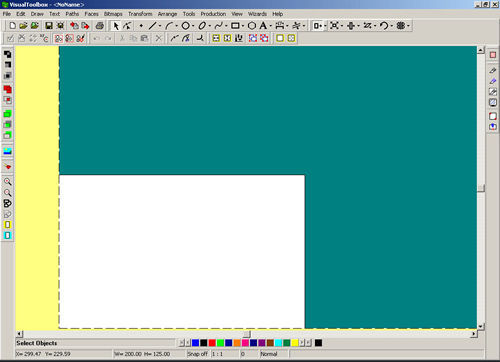The width and height of the screenshot is (500, 362).
Task: Open dropdown arrow at end of top toolbar
Action: tap(408, 26)
